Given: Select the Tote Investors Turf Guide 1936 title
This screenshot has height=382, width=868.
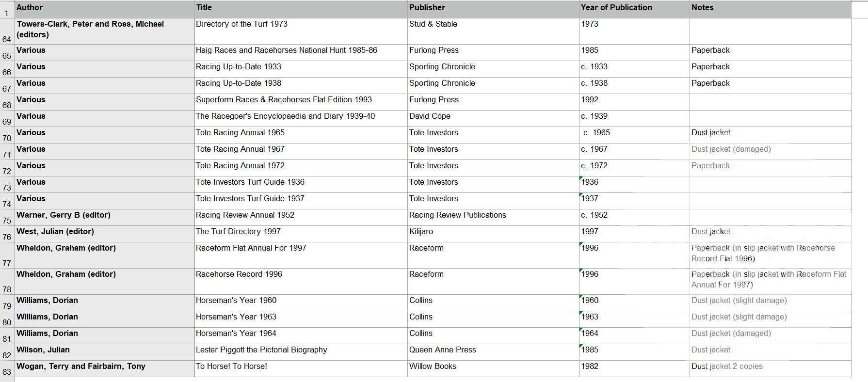Looking at the screenshot, I should click(x=301, y=185).
